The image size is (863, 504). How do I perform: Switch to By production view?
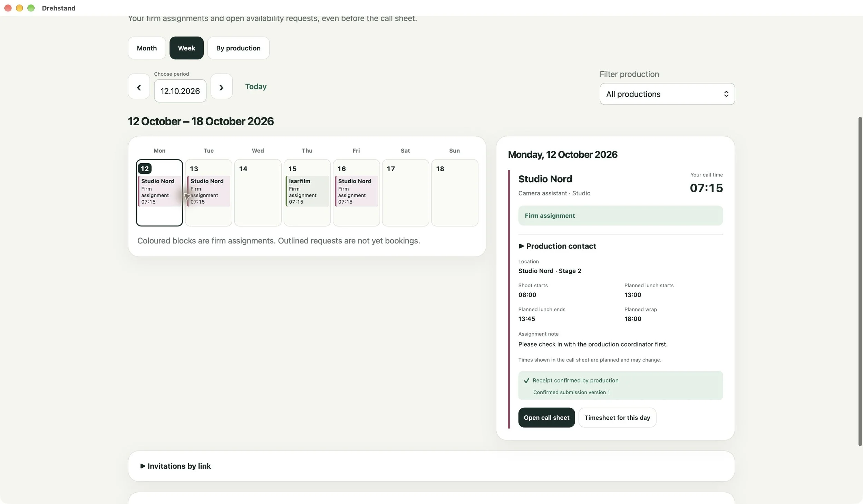pyautogui.click(x=238, y=48)
